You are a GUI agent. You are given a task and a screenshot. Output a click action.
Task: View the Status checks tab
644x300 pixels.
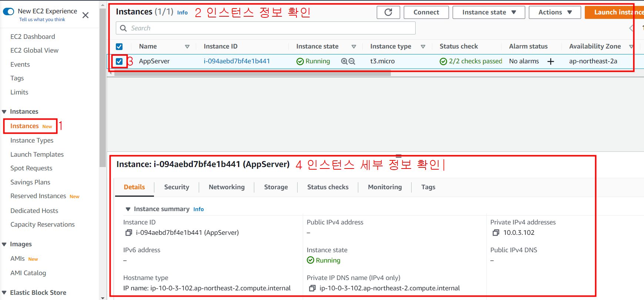[328, 187]
